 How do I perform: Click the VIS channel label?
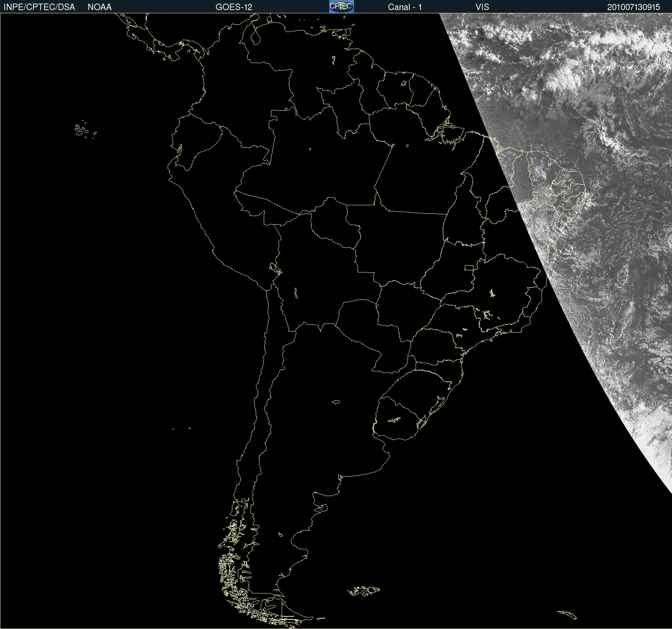[x=482, y=7]
